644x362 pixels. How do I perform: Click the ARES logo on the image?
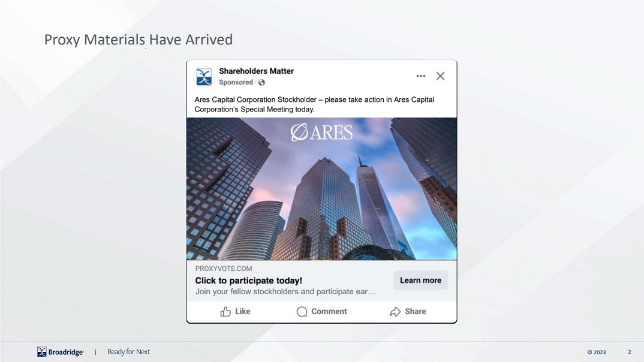321,132
